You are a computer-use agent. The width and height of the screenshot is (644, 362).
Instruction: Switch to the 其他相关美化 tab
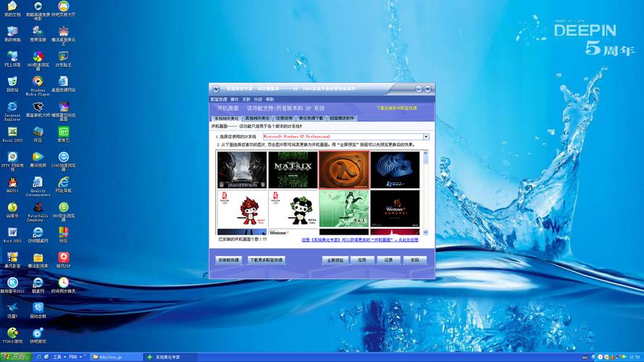click(257, 118)
